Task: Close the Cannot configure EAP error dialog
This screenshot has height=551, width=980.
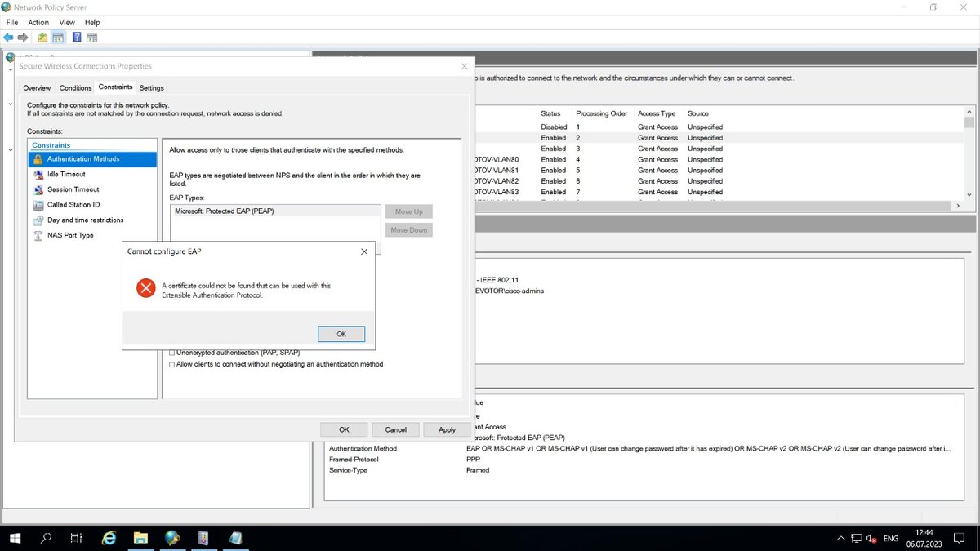Action: (x=364, y=251)
